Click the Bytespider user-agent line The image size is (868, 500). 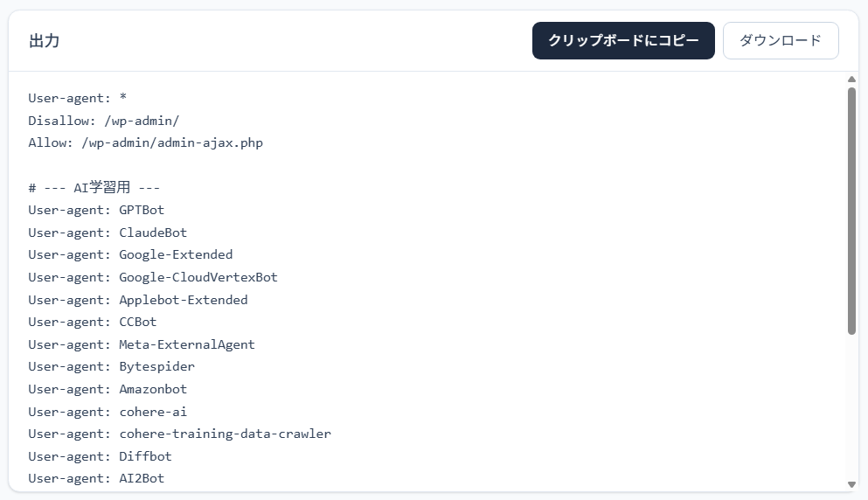[111, 366]
